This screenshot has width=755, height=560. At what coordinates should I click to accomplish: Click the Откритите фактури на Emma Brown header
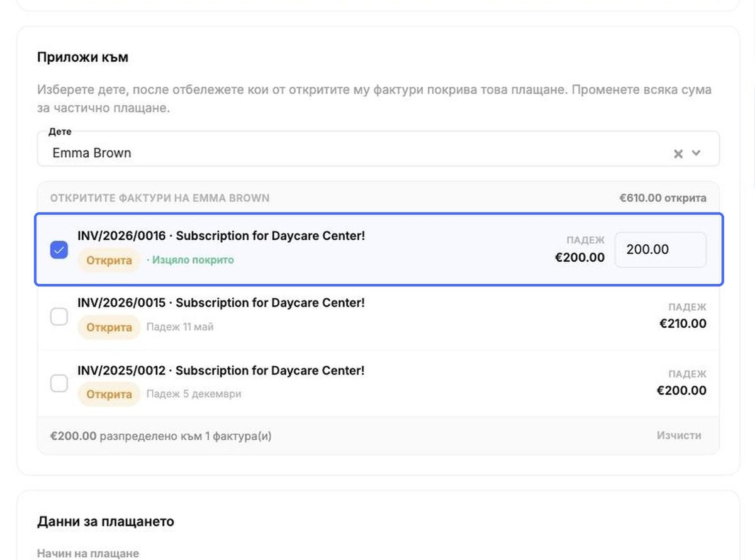click(x=160, y=198)
